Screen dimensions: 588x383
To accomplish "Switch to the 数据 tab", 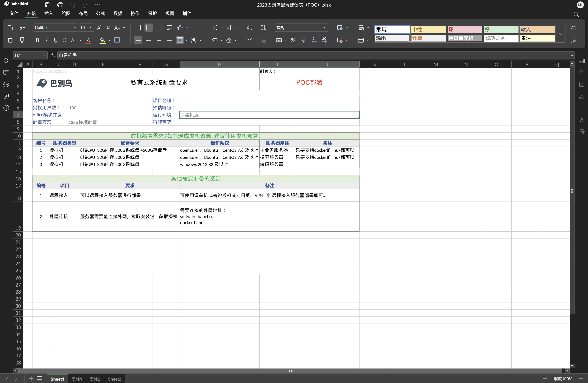I will coord(118,14).
